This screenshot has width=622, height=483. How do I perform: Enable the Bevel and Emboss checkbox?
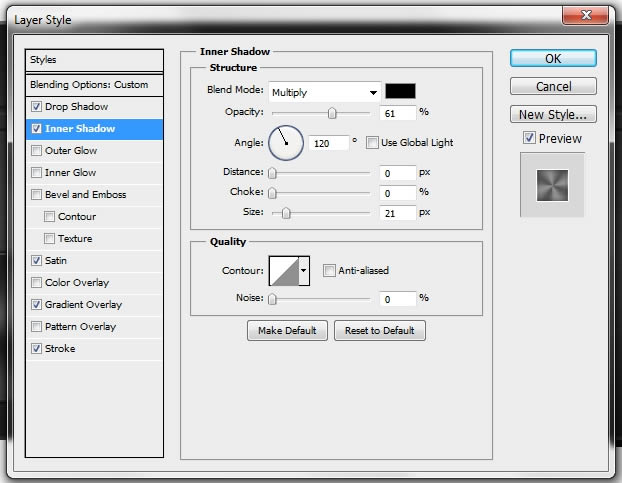coord(36,195)
